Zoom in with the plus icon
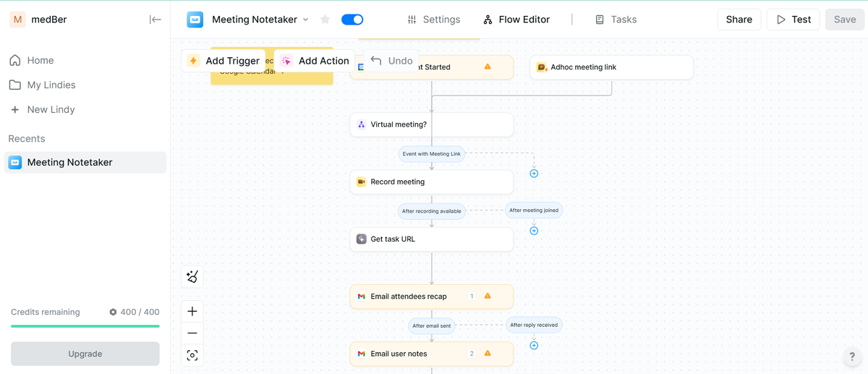868x374 pixels. (x=192, y=311)
